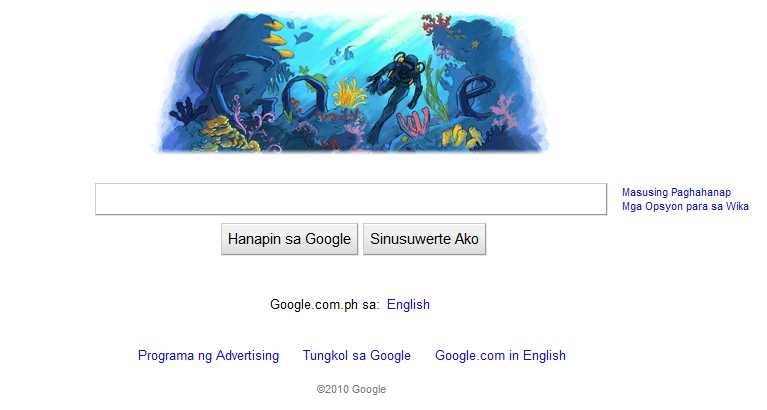Image resolution: width=767 pixels, height=410 pixels.
Task: Click the Sinusuwerte Ako button
Action: coord(424,239)
